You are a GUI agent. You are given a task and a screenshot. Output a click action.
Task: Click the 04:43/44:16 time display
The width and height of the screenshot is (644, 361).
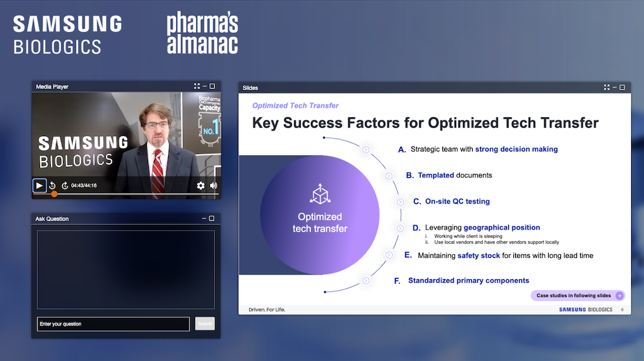pyautogui.click(x=84, y=186)
